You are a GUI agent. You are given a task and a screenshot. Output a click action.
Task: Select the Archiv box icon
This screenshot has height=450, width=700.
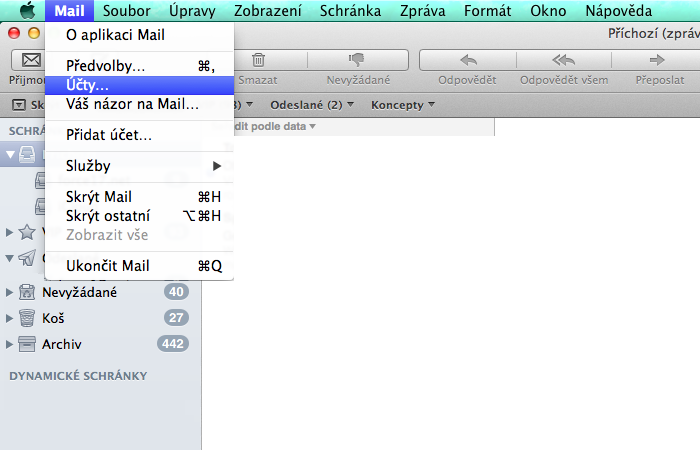[x=27, y=344]
